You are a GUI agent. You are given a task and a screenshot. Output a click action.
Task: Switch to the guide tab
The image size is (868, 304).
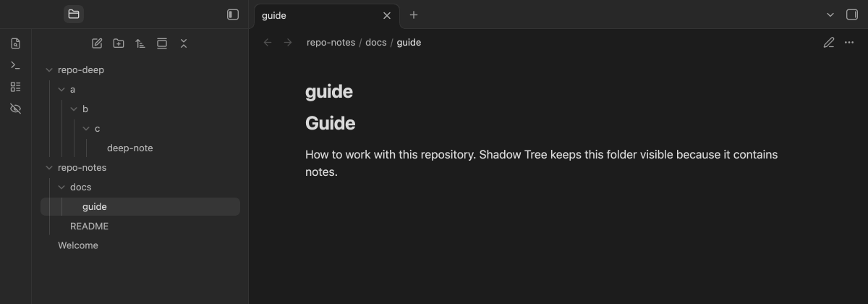[325, 15]
